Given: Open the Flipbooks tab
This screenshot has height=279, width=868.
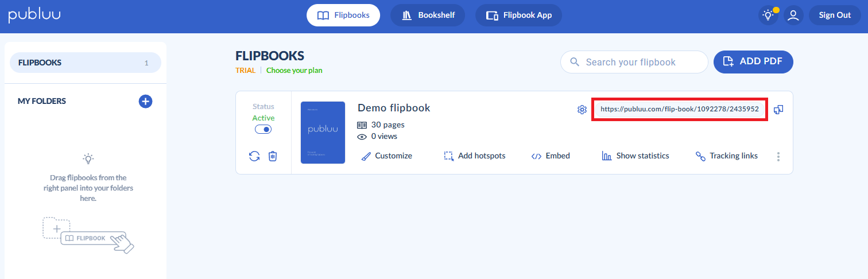Looking at the screenshot, I should pyautogui.click(x=343, y=15).
